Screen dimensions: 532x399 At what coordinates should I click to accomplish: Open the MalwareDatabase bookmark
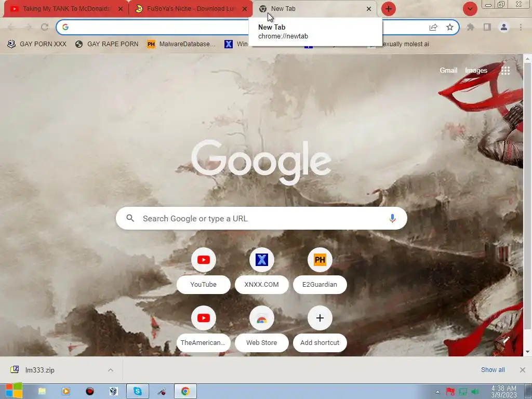tap(181, 44)
